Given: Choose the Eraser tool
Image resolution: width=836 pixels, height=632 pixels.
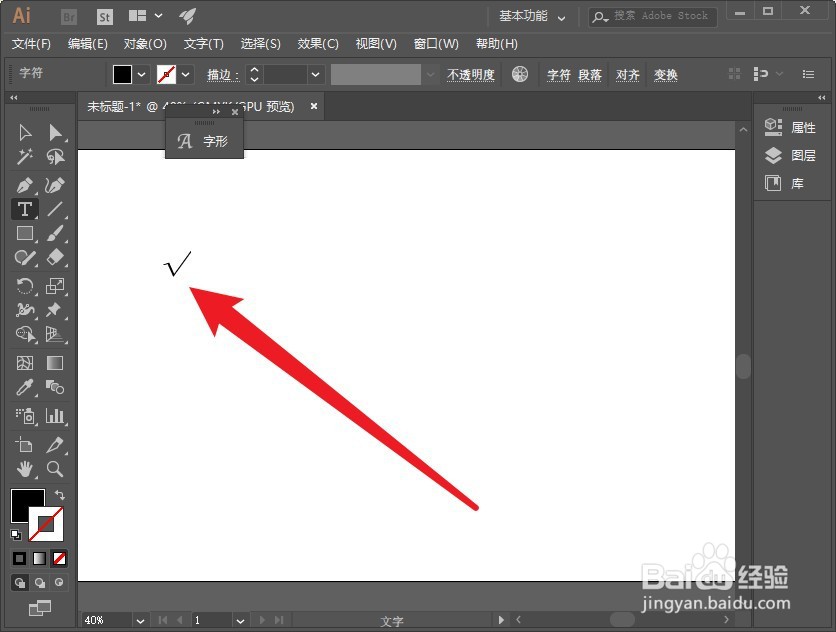Looking at the screenshot, I should tap(55, 258).
